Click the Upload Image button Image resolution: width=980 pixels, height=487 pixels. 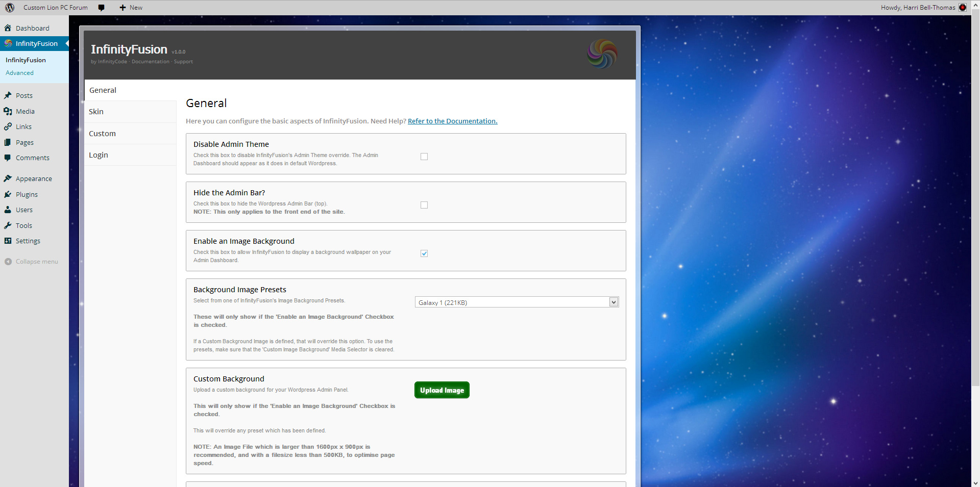click(x=442, y=390)
